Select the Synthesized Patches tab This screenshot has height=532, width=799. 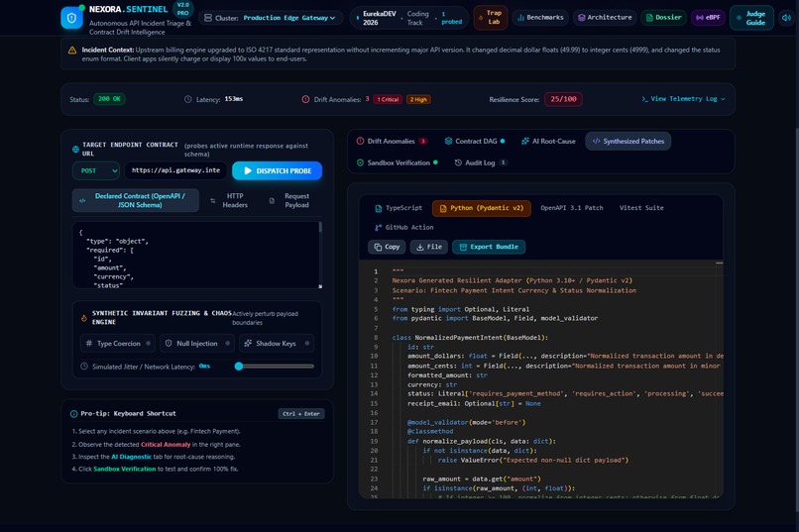[628, 141]
